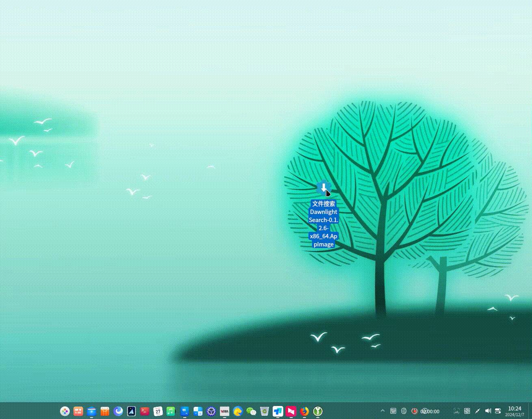The width and height of the screenshot is (532, 419).
Task: Select the Dawnlight Search AppImage desktop file
Action: coord(324,214)
